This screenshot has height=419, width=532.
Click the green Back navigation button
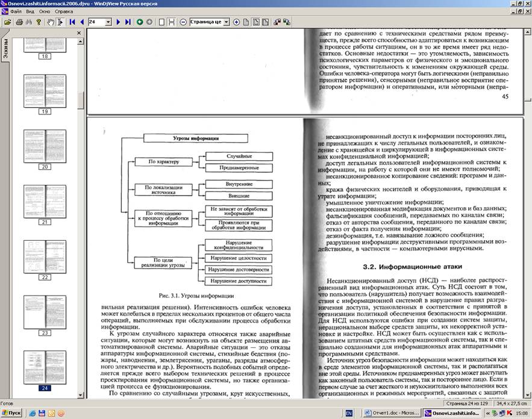click(140, 22)
